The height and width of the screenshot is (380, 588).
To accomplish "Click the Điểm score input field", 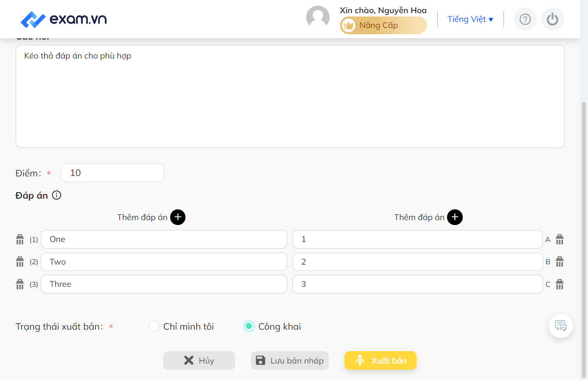I will click(112, 173).
